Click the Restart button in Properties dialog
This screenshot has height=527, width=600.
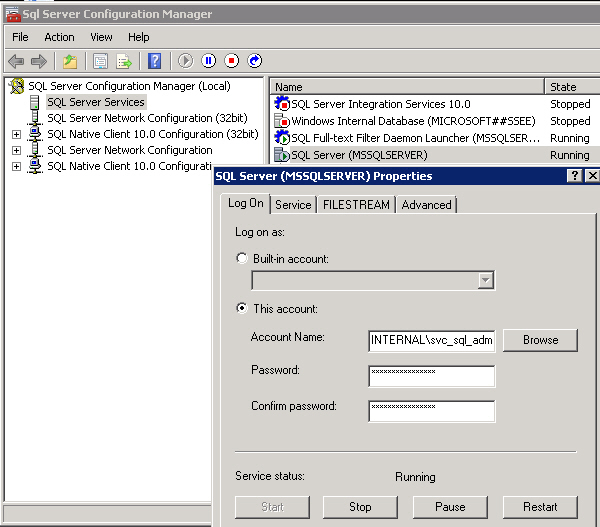(540, 507)
